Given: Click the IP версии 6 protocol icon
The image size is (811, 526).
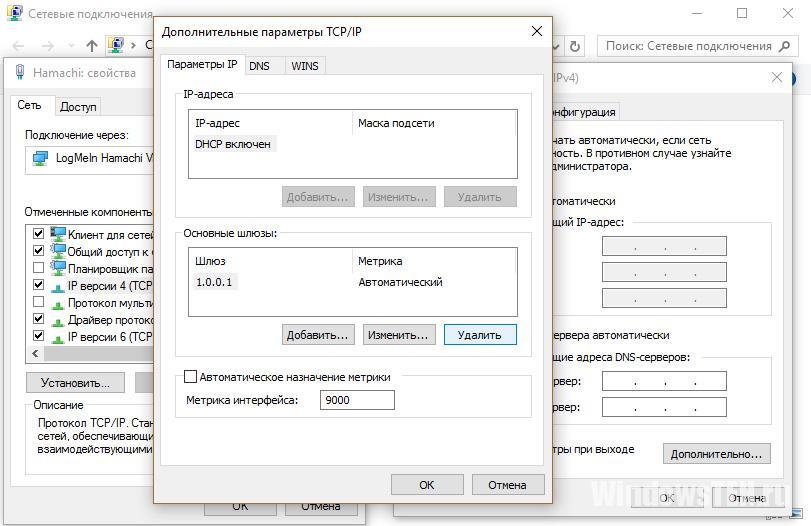Looking at the screenshot, I should (x=58, y=337).
